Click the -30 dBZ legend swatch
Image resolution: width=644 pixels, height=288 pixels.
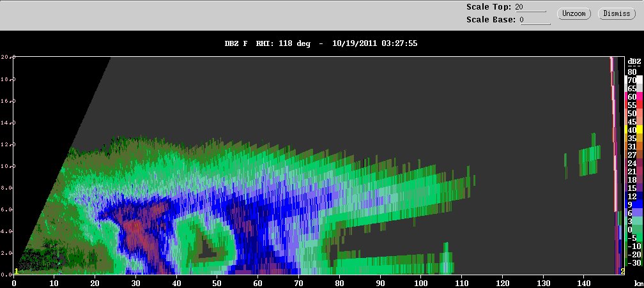tap(633, 263)
